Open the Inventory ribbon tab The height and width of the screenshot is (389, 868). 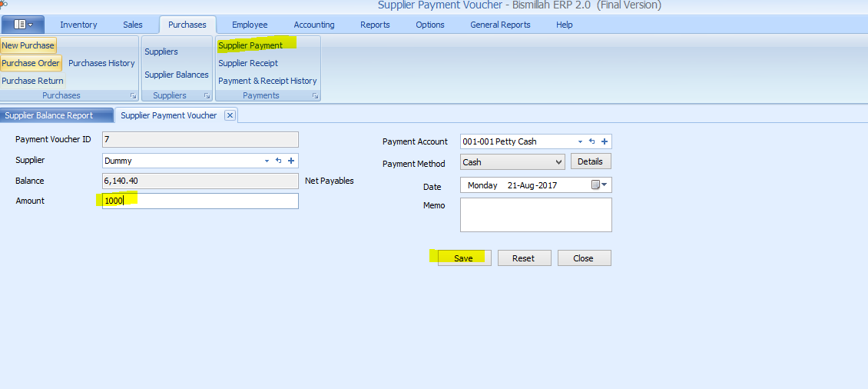point(78,25)
